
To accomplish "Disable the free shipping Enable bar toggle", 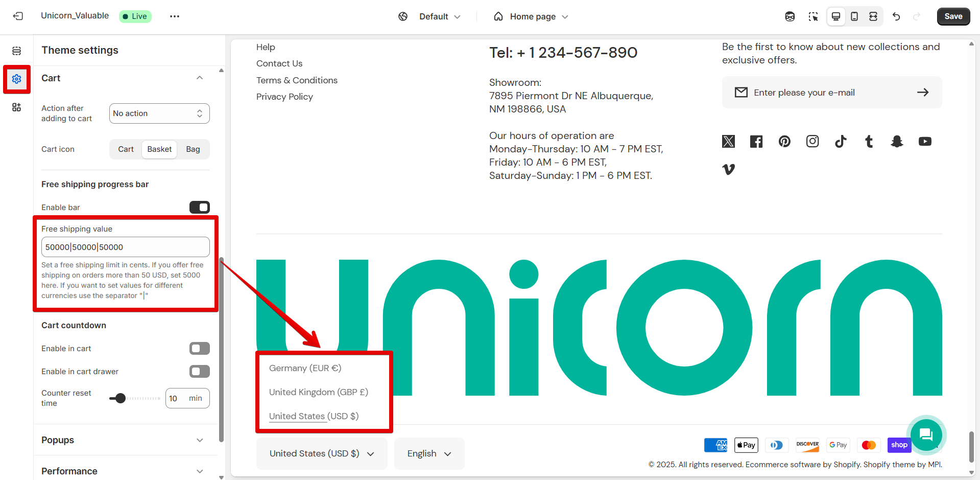I will pyautogui.click(x=199, y=207).
